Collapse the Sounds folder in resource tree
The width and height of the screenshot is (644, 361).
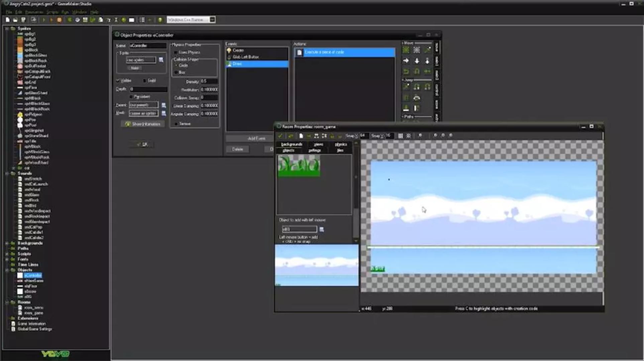[x=7, y=174]
